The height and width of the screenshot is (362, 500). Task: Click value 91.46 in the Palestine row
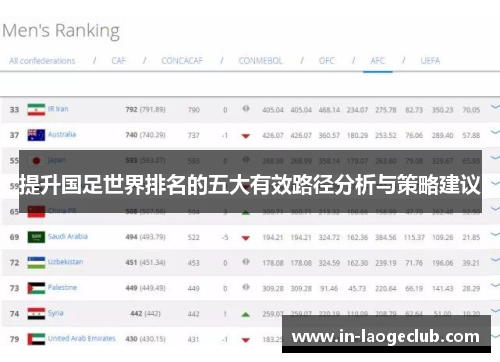[329, 288]
